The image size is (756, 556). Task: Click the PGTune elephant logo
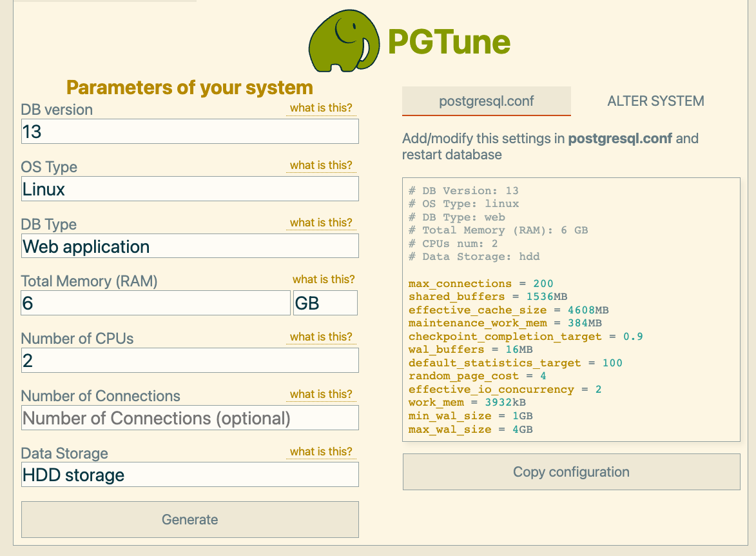(x=344, y=41)
